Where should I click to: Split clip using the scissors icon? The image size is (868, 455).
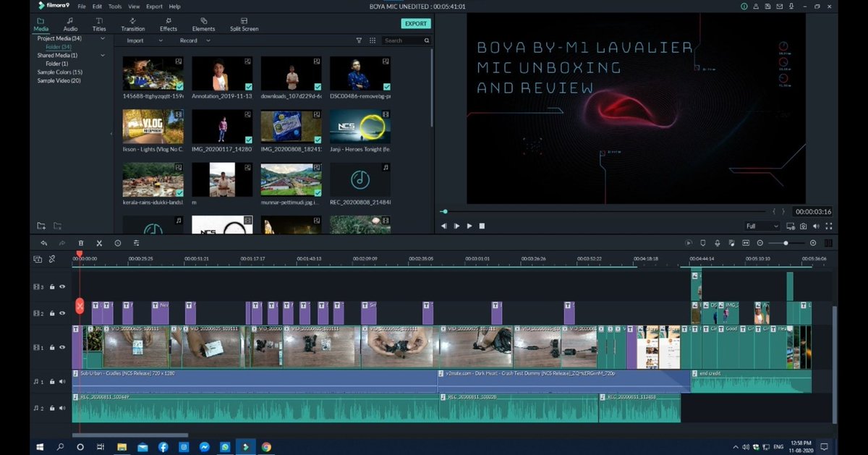(99, 243)
